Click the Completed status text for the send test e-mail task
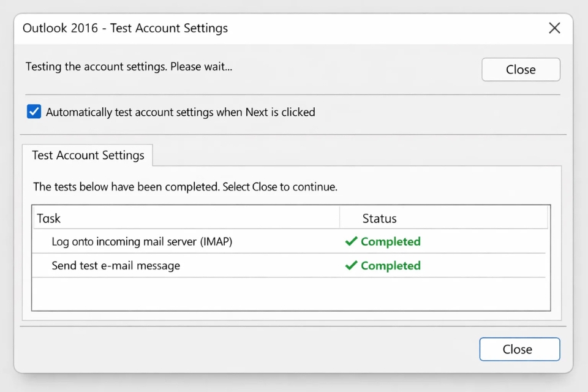 pos(390,265)
